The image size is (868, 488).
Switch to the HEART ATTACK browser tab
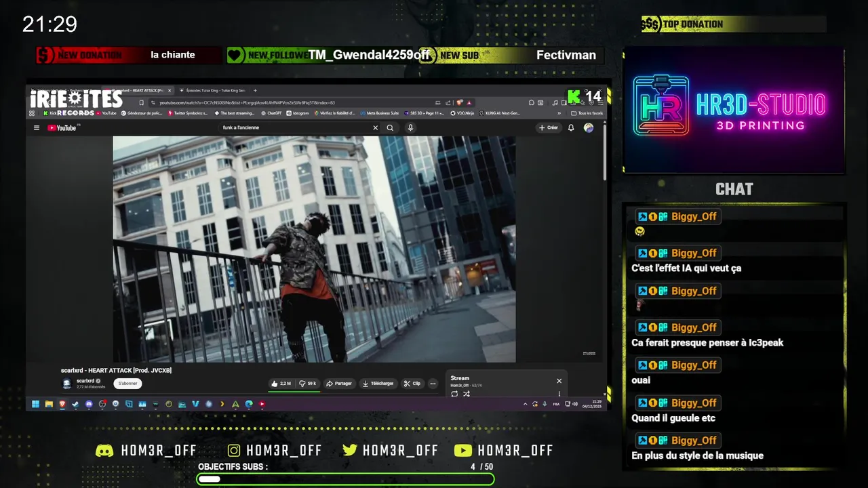point(139,90)
